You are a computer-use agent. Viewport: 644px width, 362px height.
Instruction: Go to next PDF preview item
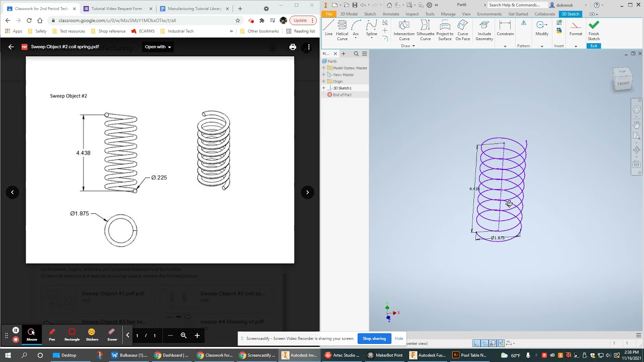(307, 192)
